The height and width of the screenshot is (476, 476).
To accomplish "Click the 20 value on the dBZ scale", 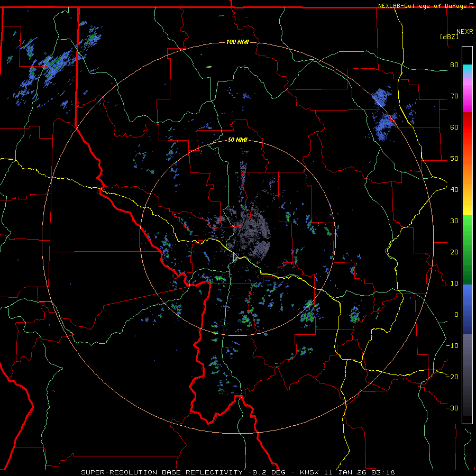I will click(x=454, y=252).
